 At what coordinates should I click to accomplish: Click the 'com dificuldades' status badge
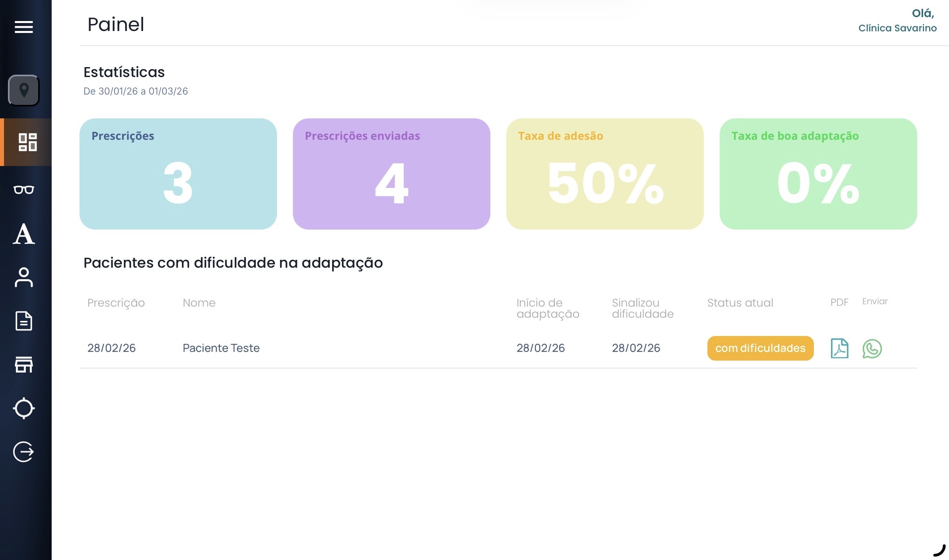760,348
